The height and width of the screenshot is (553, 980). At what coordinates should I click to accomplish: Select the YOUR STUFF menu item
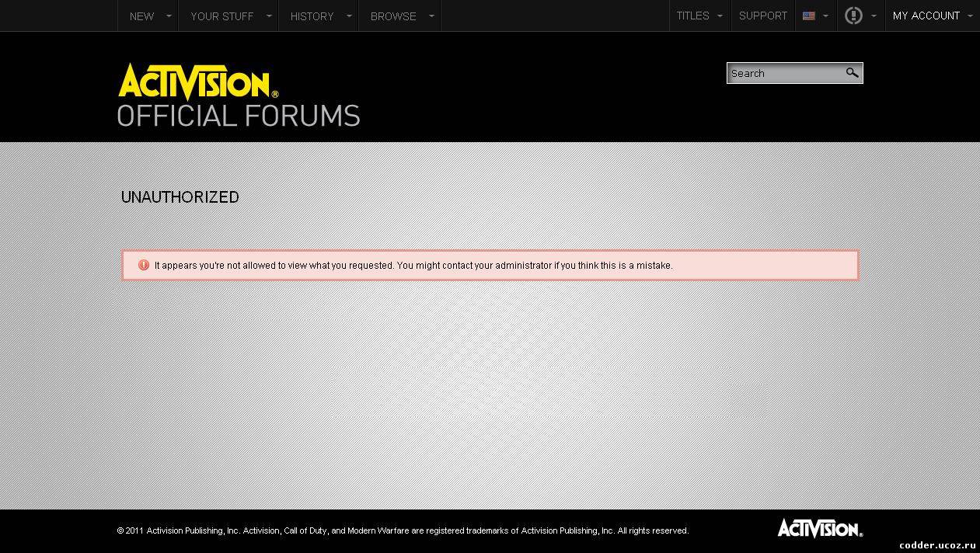(221, 16)
